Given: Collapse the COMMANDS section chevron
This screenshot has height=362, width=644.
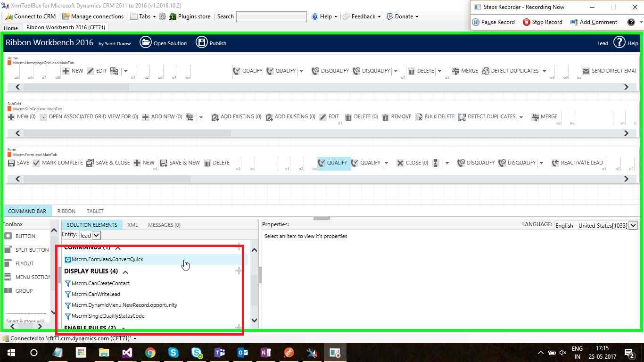Looking at the screenshot, I should click(118, 247).
